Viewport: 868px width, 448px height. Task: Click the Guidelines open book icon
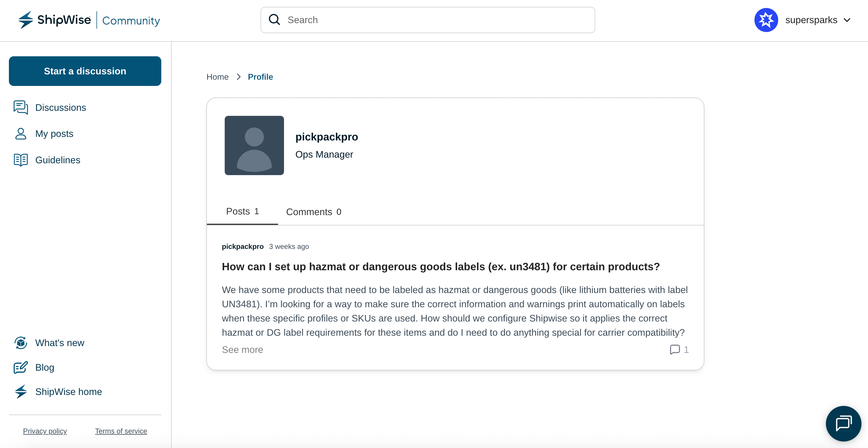tap(20, 160)
